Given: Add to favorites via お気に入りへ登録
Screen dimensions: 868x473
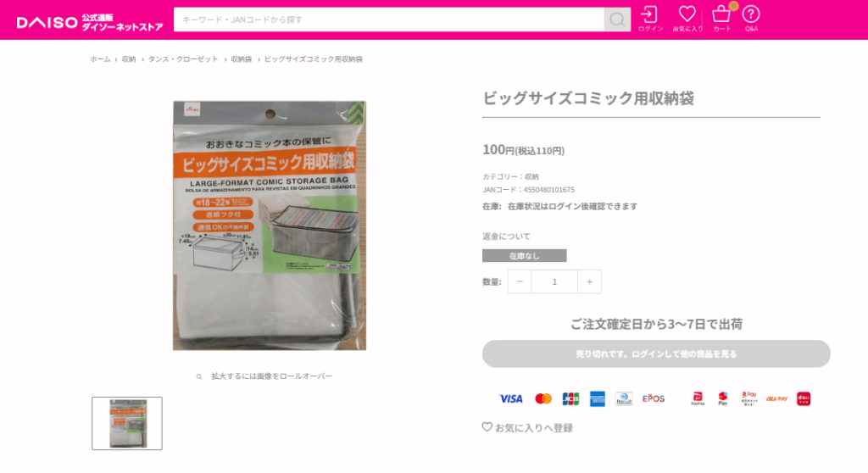Looking at the screenshot, I should (x=527, y=427).
